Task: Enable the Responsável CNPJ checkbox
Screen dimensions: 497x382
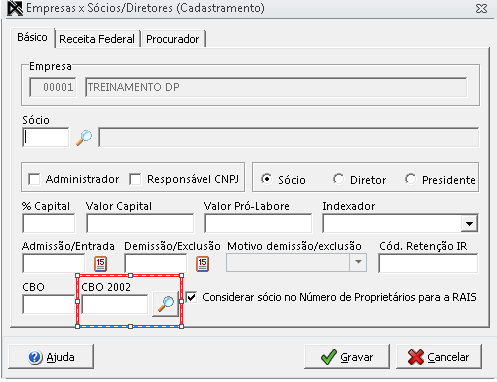Action: tap(135, 179)
